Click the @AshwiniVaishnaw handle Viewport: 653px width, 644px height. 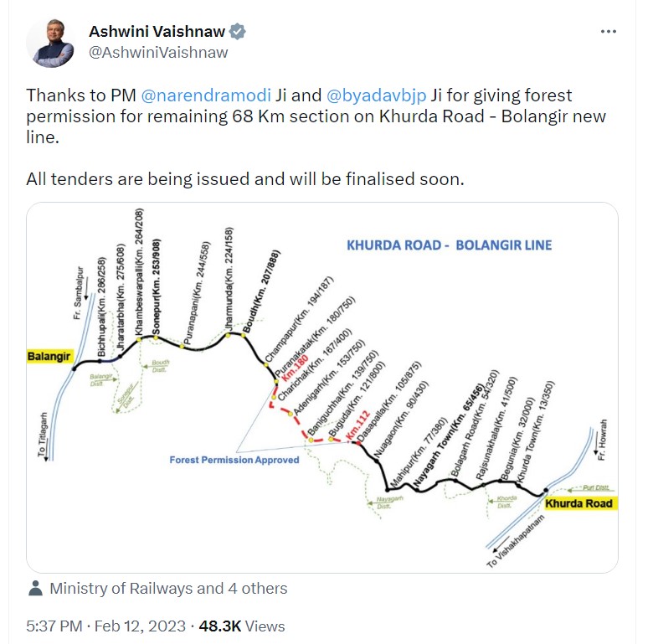(158, 52)
